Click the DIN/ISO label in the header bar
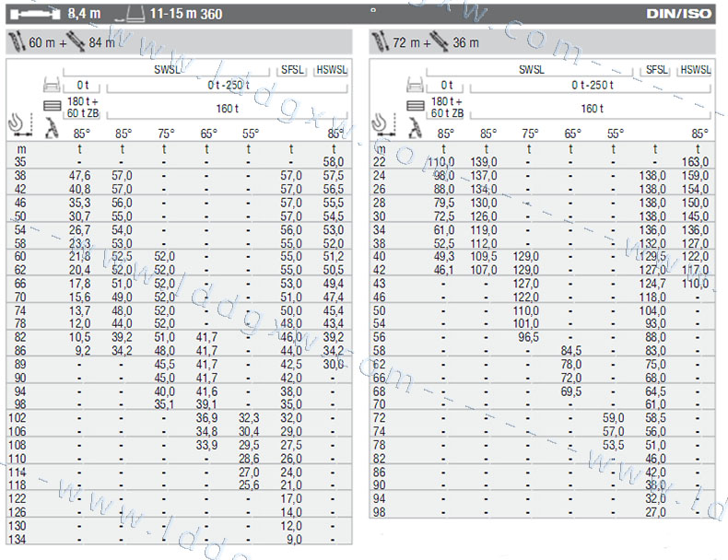This screenshot has width=728, height=560. (678, 14)
